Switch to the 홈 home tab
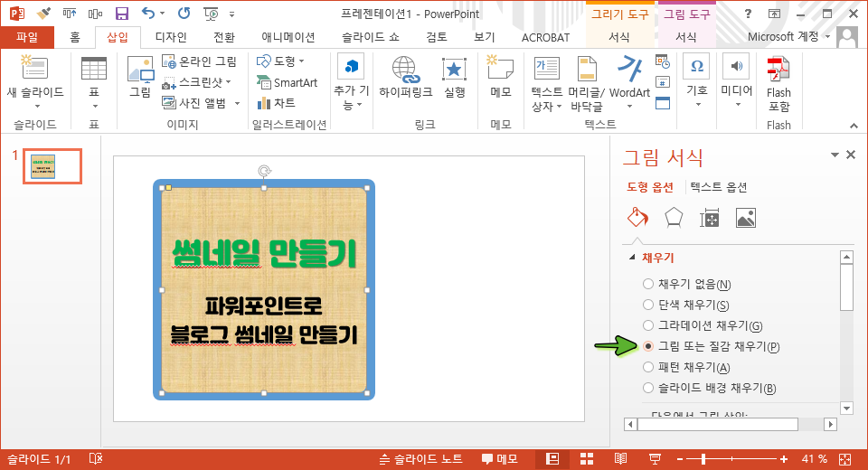This screenshot has height=470, width=868. click(x=75, y=37)
